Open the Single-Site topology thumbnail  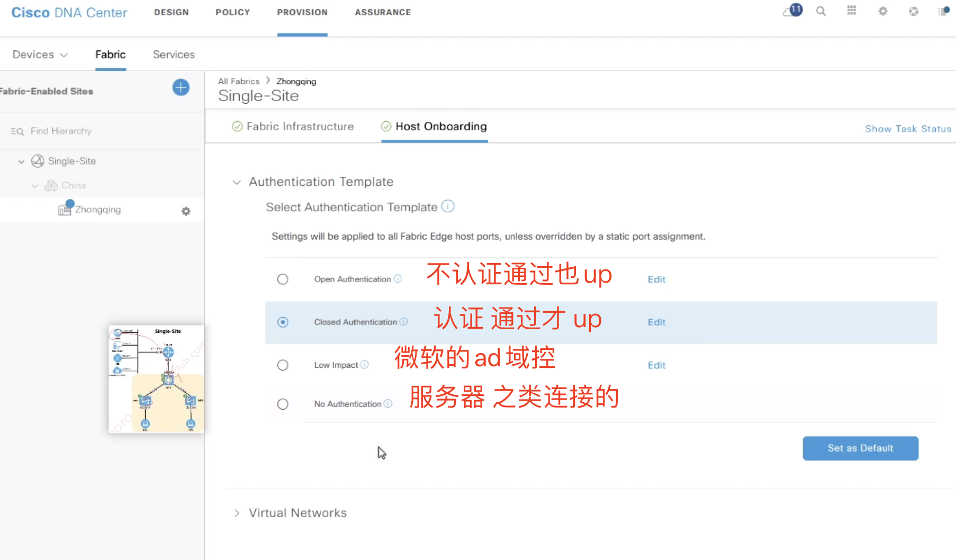pyautogui.click(x=156, y=379)
